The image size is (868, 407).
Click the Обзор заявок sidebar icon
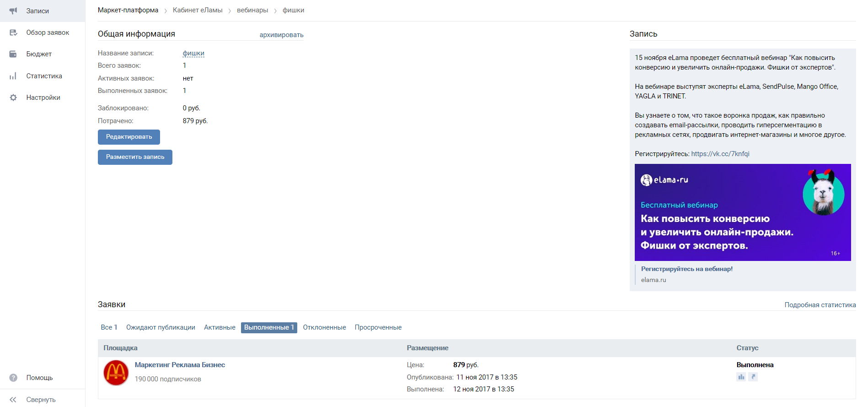coord(13,33)
